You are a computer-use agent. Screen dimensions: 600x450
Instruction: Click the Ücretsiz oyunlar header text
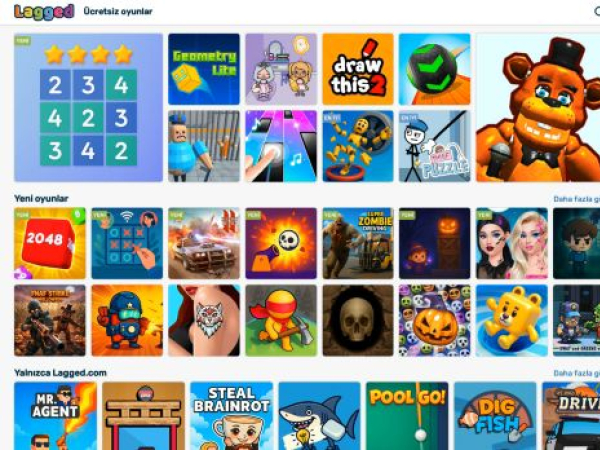118,11
